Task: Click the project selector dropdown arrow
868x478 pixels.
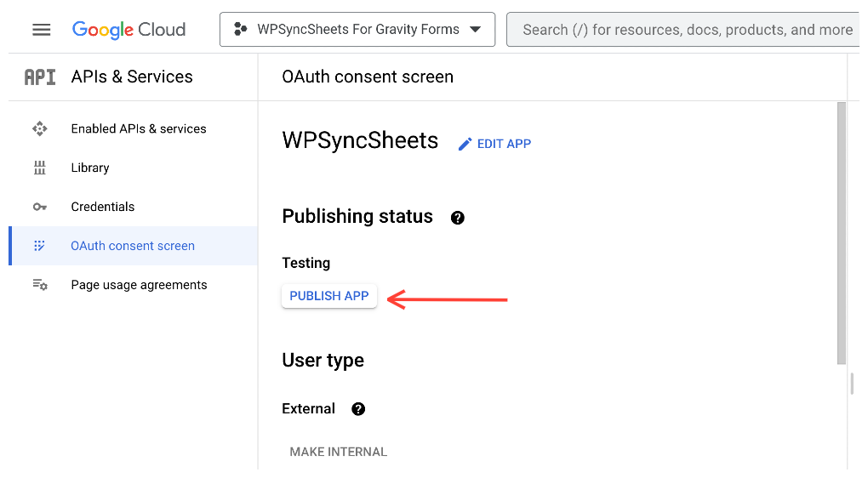Action: click(x=475, y=29)
